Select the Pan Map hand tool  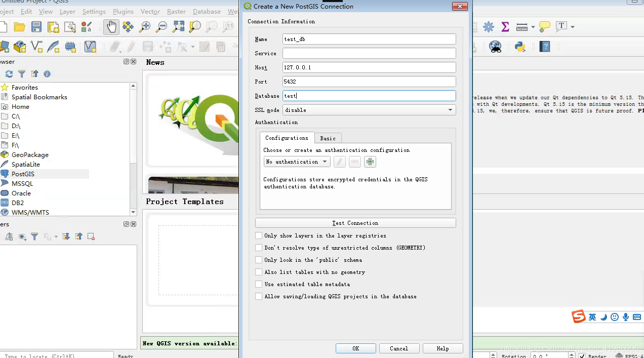(111, 27)
